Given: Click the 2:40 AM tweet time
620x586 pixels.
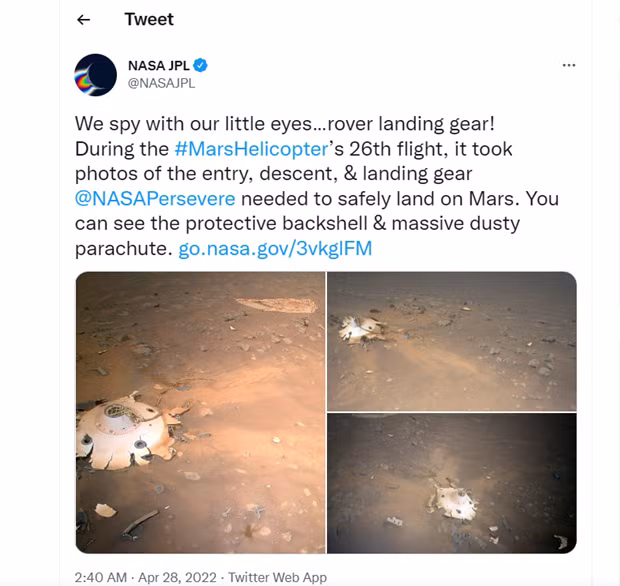Looking at the screenshot, I should 101,577.
